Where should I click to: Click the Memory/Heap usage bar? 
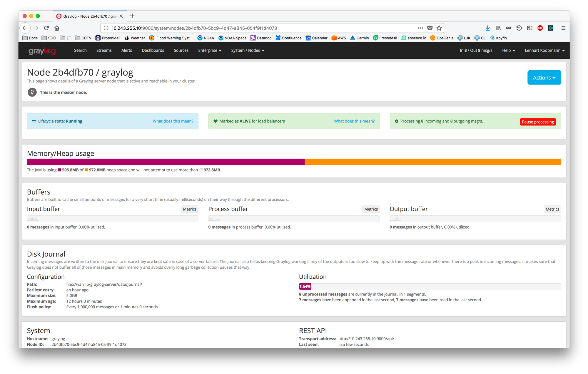[294, 162]
